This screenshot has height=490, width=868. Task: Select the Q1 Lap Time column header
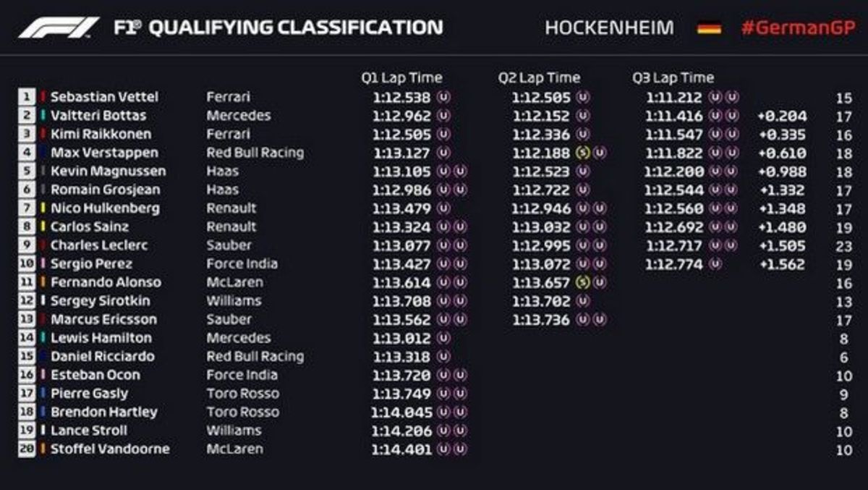[x=401, y=78]
